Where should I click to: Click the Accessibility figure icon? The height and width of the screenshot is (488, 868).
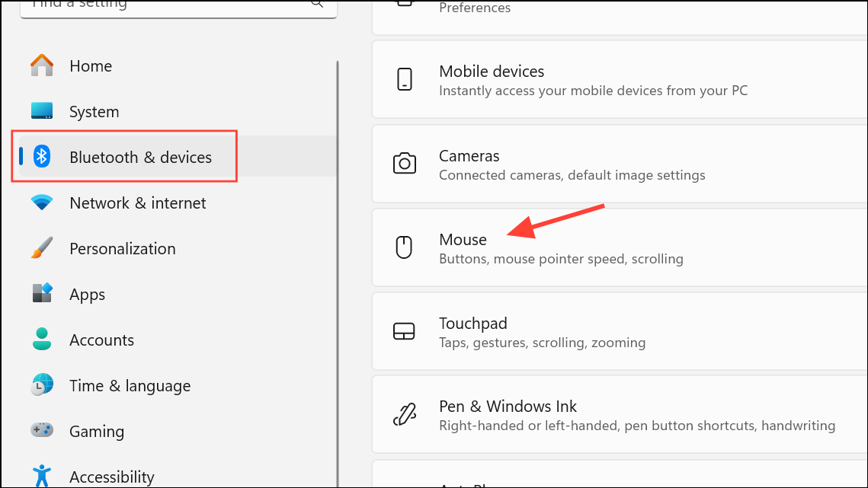coord(41,476)
